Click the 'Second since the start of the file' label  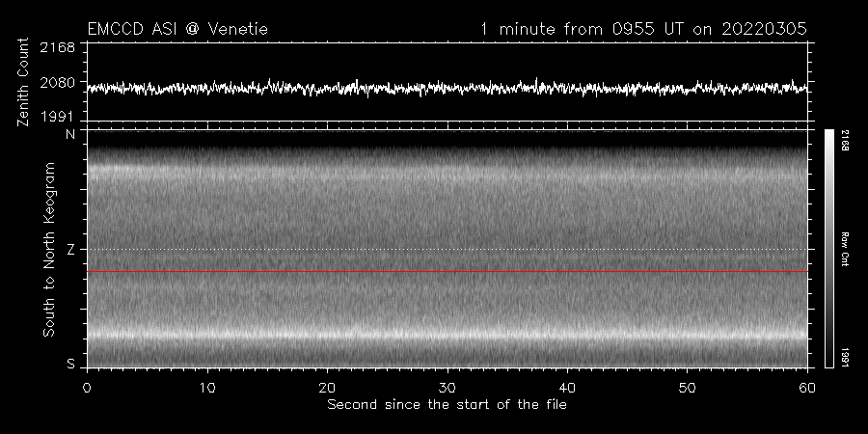click(x=447, y=404)
